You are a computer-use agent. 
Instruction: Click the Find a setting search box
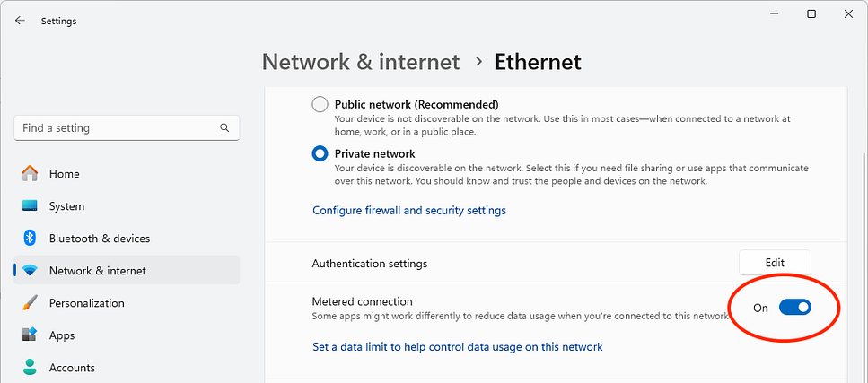[x=117, y=128]
